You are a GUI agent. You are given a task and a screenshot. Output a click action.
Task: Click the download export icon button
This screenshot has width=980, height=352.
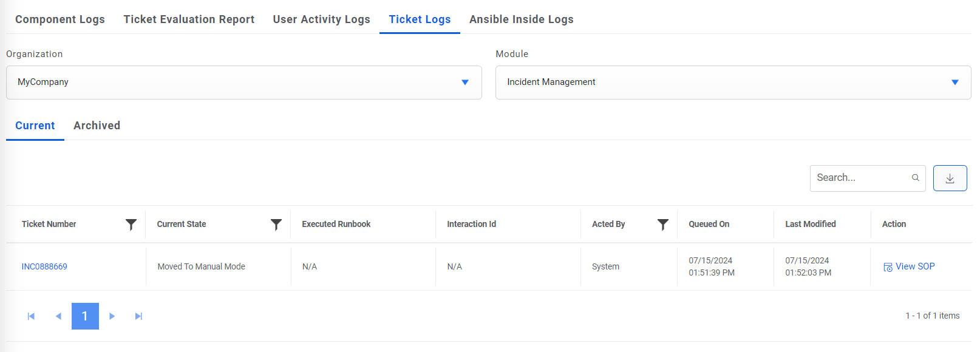pyautogui.click(x=950, y=178)
